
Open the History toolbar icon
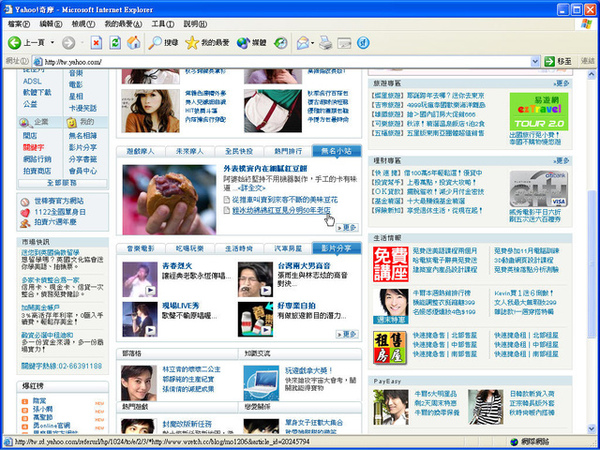coord(281,43)
